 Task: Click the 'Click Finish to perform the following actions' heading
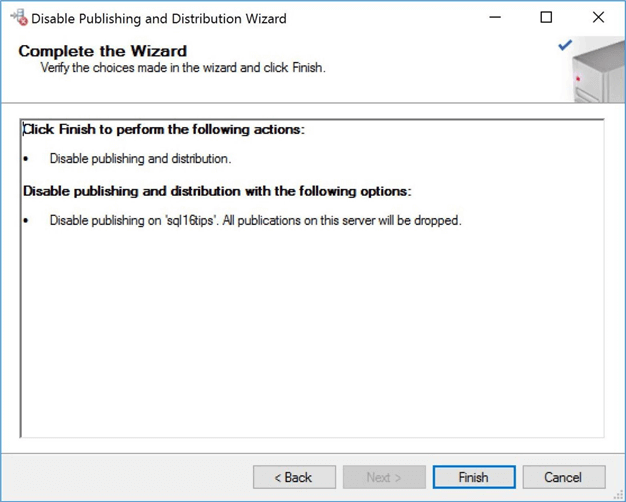pos(164,129)
